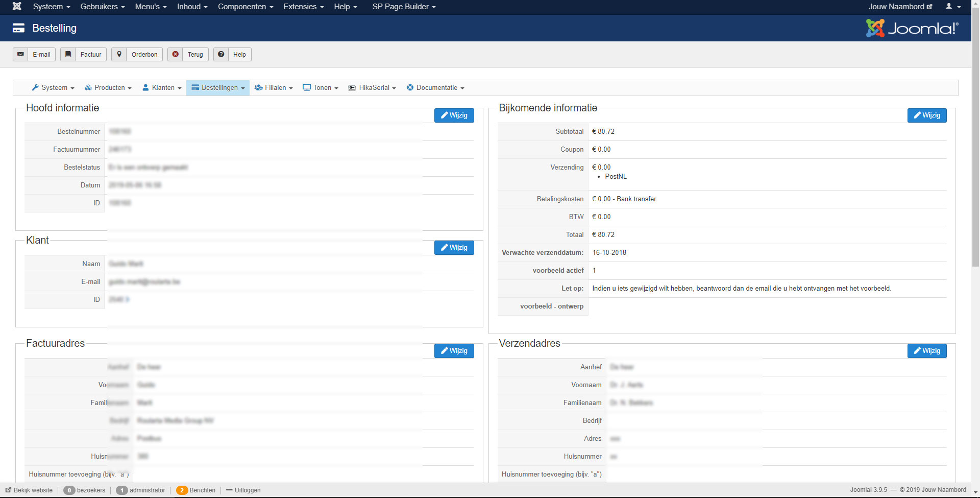Expand the Bestellingen dropdown
This screenshot has height=498, width=980.
pyautogui.click(x=218, y=88)
